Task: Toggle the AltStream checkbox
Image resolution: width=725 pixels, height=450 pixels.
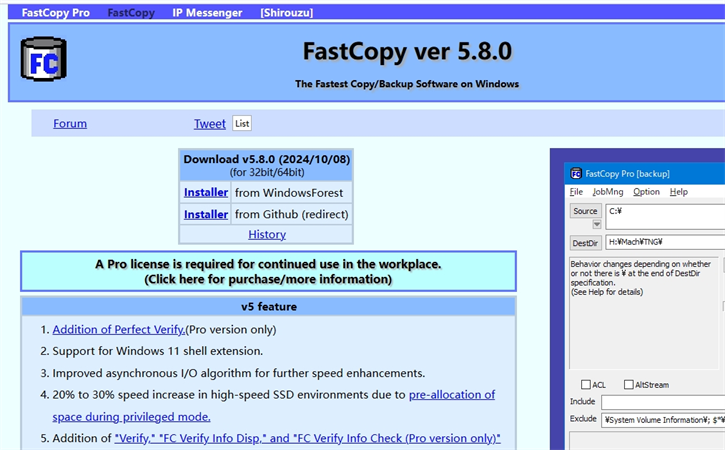Action: 628,384
